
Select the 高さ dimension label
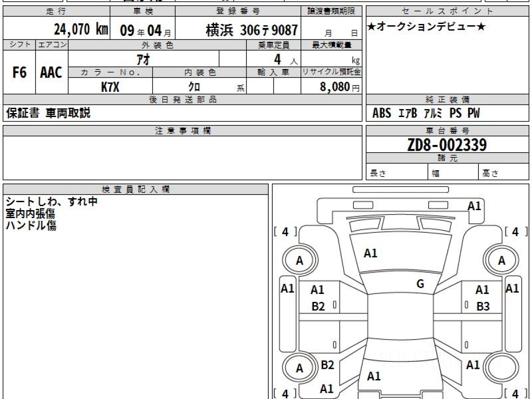(x=491, y=173)
